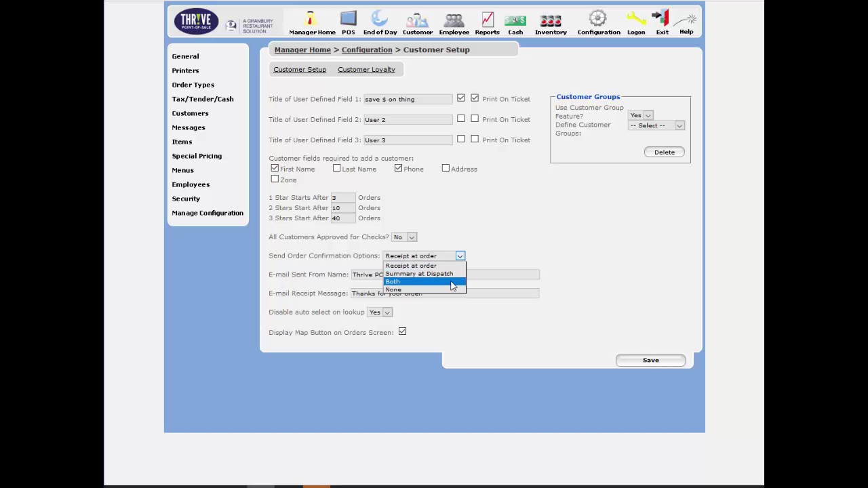Open Items in the left sidebar
868x488 pixels.
pyautogui.click(x=182, y=142)
